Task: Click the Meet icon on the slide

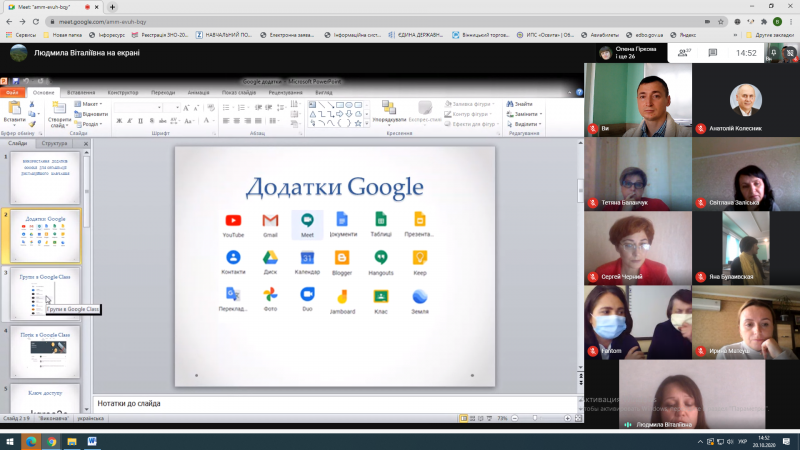Action: (x=307, y=220)
